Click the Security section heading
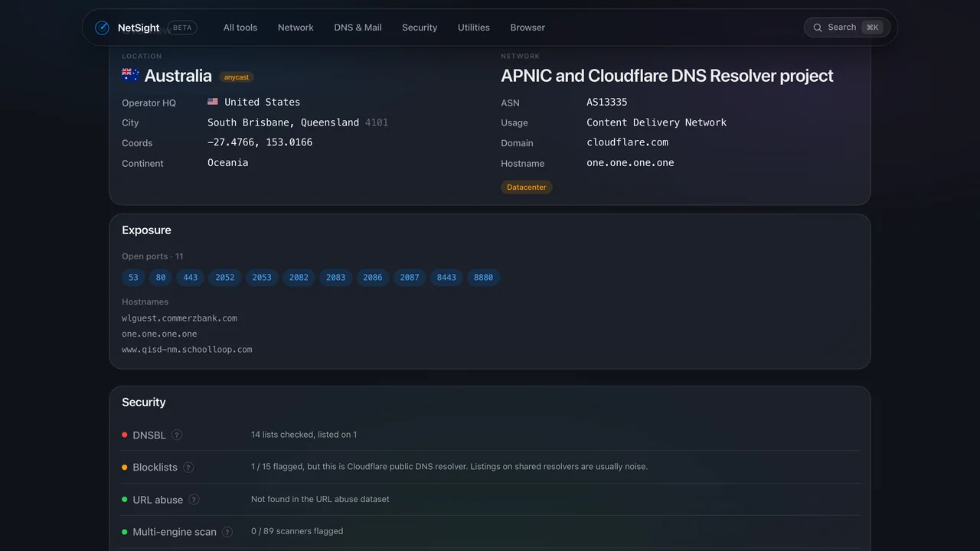 [144, 403]
